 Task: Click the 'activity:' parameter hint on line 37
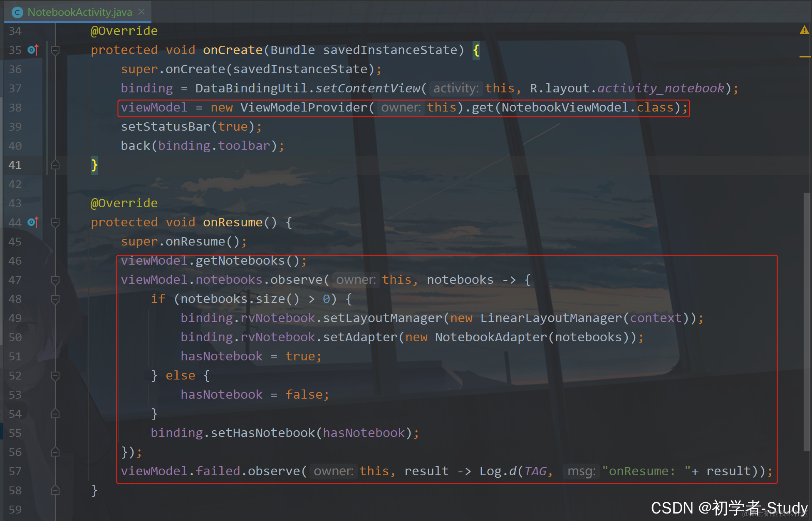tap(456, 89)
